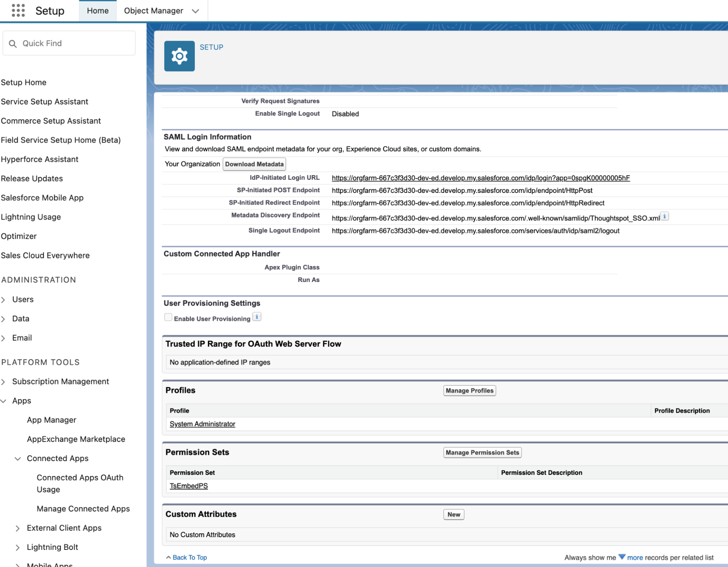Click the Setup gear icon on the page header
The image size is (728, 567).
point(179,56)
